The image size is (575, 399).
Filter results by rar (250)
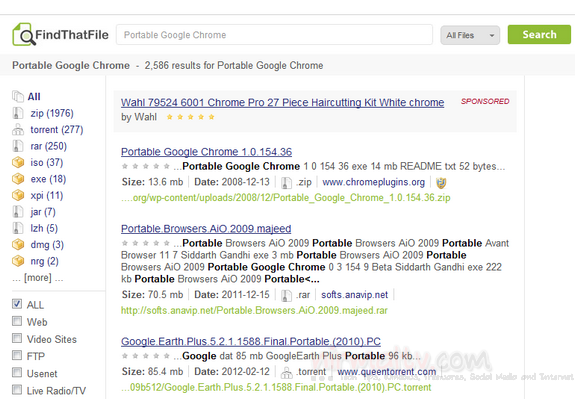tap(48, 146)
